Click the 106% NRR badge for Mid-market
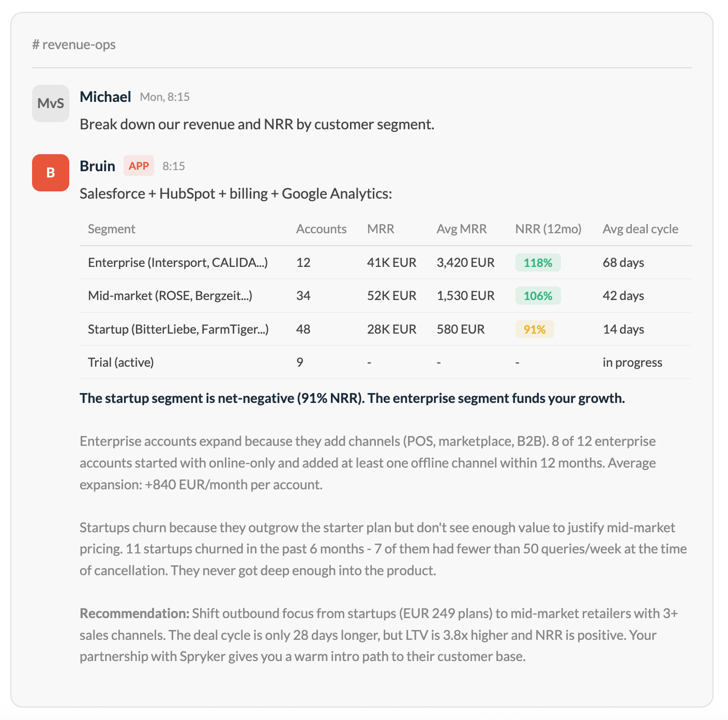 538,295
